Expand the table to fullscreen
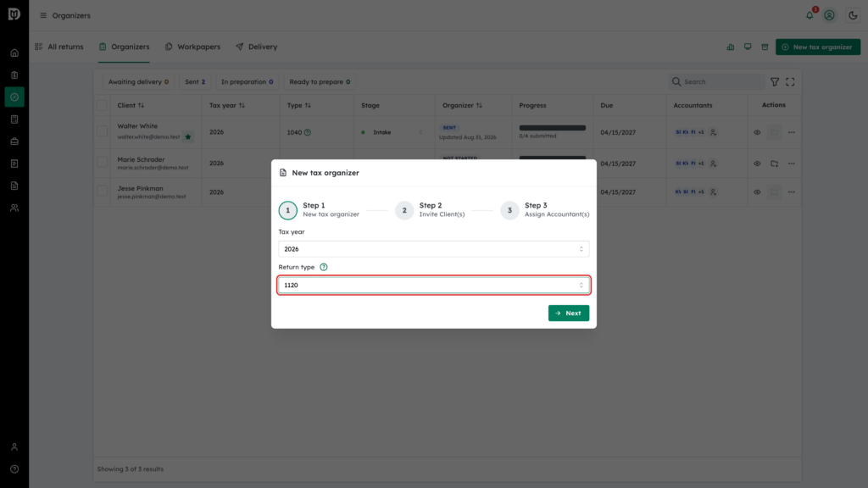868x488 pixels. tap(791, 82)
